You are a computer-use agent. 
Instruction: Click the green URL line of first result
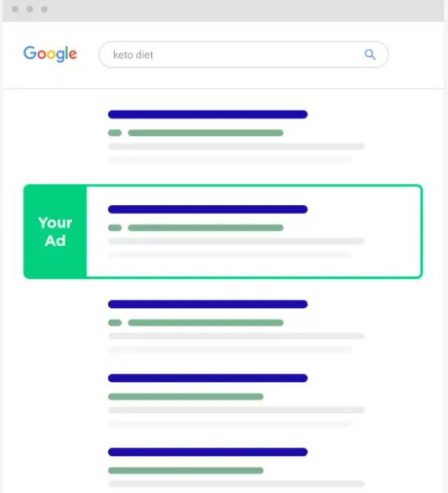point(206,133)
